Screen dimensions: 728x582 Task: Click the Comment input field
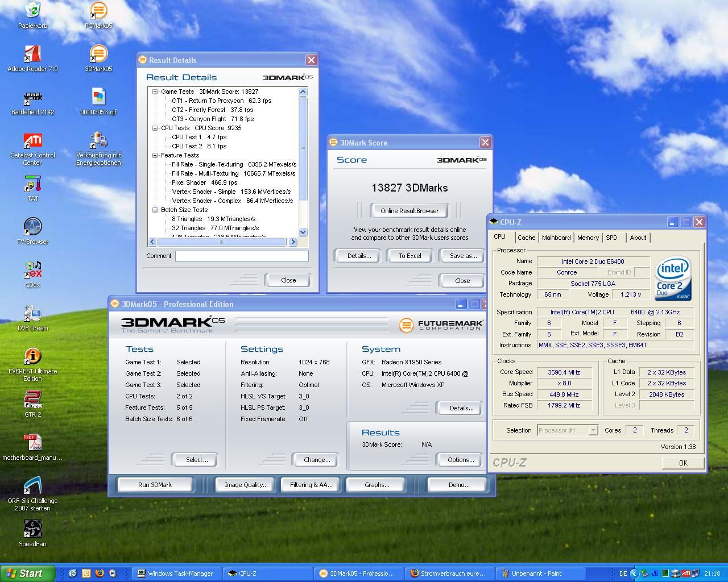click(242, 256)
